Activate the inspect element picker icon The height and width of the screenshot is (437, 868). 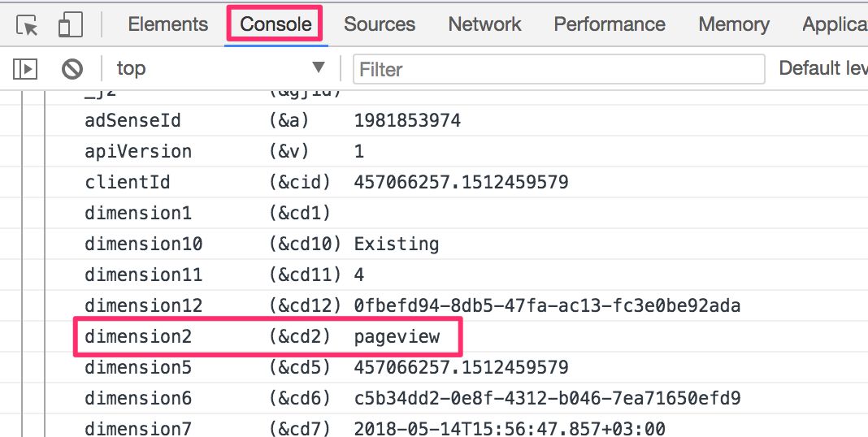coord(27,25)
